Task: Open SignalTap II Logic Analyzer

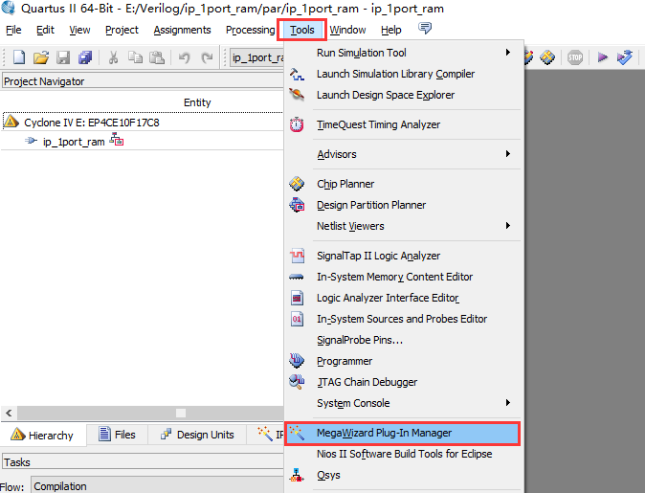Action: click(x=404, y=255)
